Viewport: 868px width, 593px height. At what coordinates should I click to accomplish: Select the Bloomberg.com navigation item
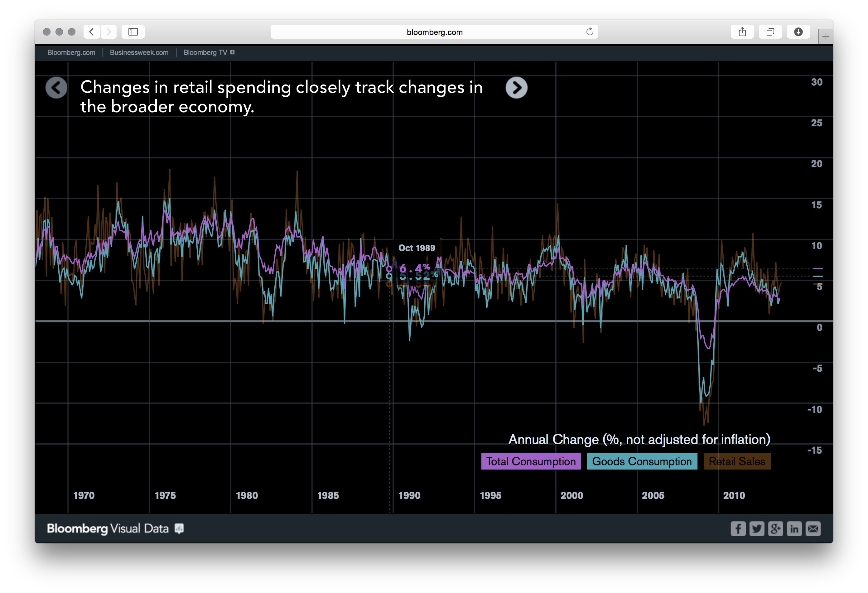tap(71, 52)
